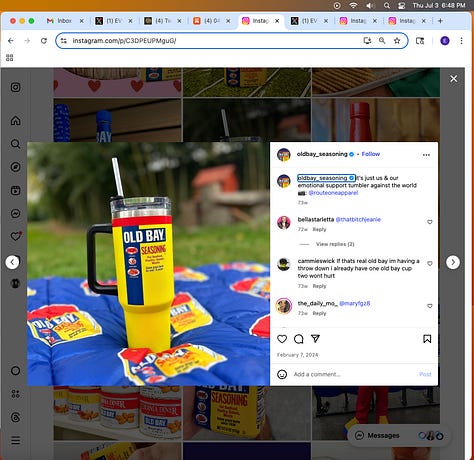Expand View replies (2) under bellastarletta

335,244
